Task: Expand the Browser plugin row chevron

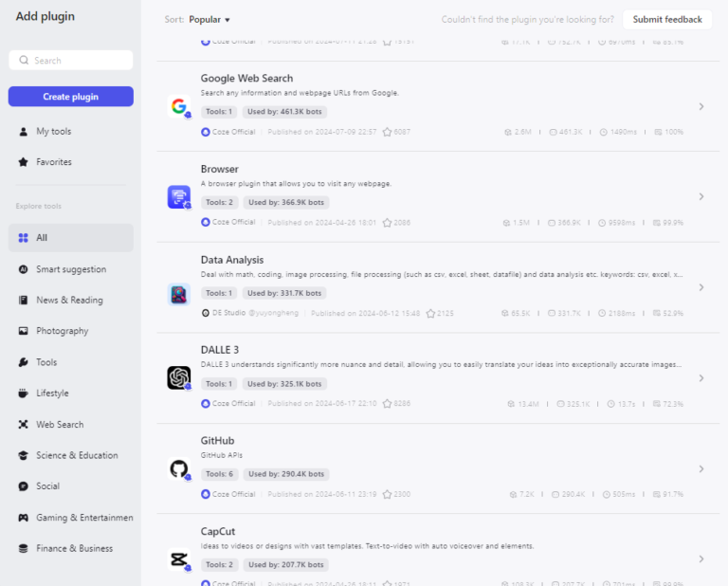Action: click(701, 196)
